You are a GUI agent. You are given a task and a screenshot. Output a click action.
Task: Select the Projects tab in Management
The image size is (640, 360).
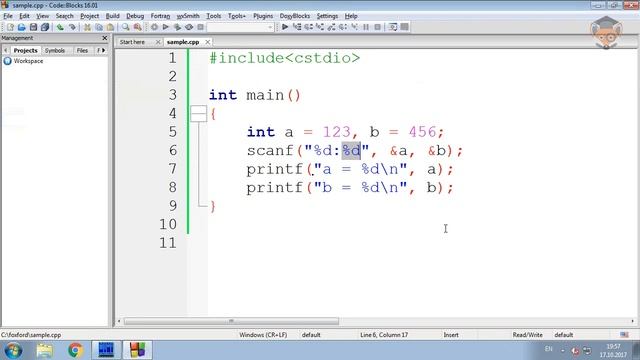(x=25, y=51)
